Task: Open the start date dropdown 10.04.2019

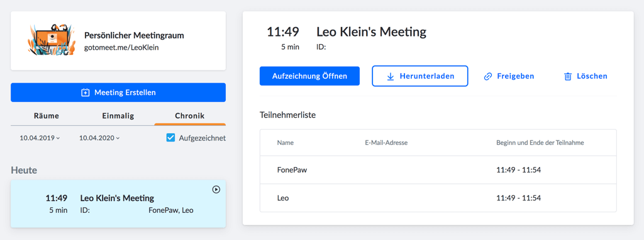Action: tap(40, 139)
